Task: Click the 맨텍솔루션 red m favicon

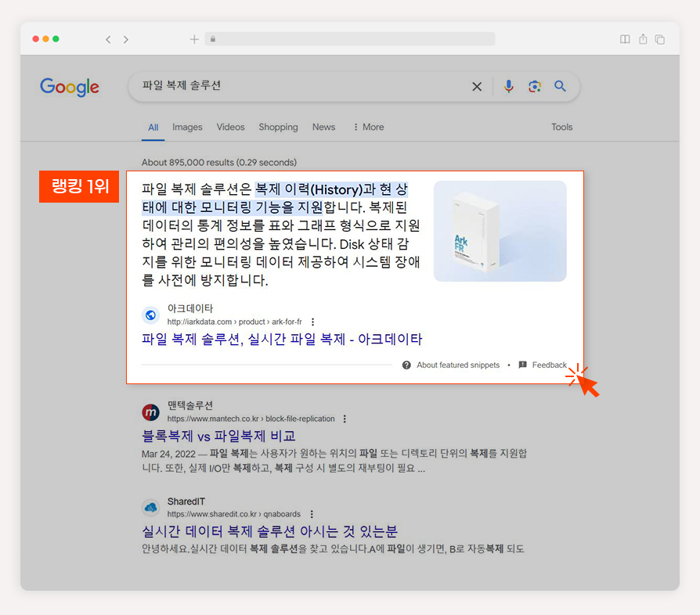Action: tap(151, 412)
